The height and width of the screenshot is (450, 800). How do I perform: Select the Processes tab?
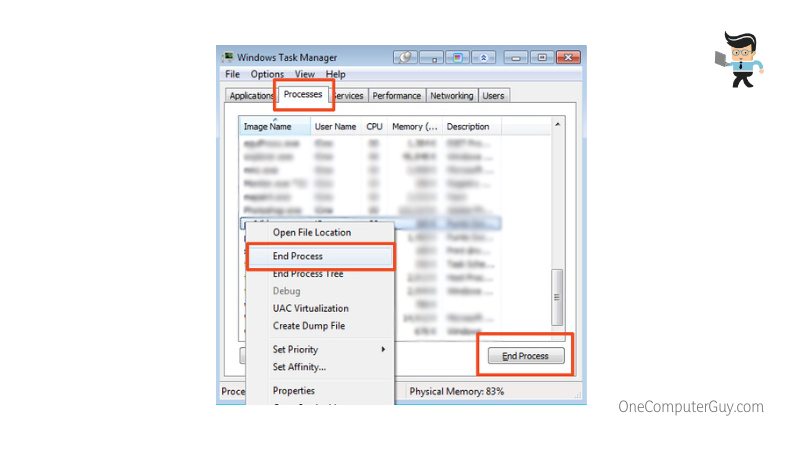point(303,94)
